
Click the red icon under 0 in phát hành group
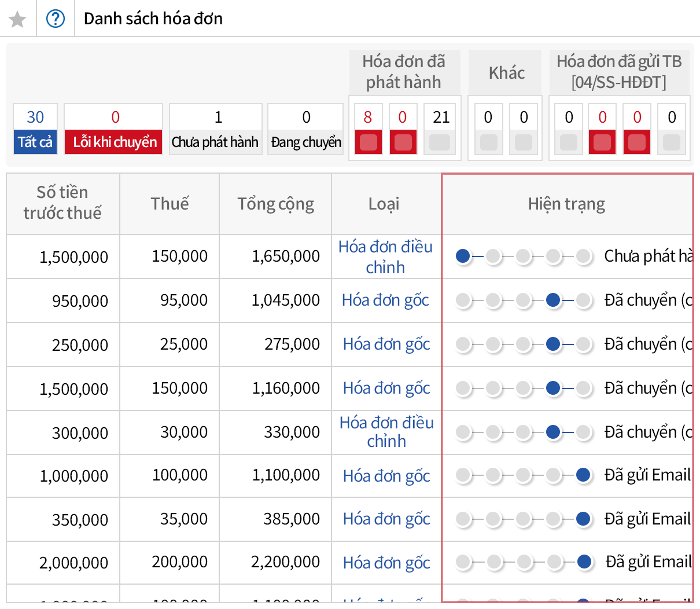coord(403,142)
